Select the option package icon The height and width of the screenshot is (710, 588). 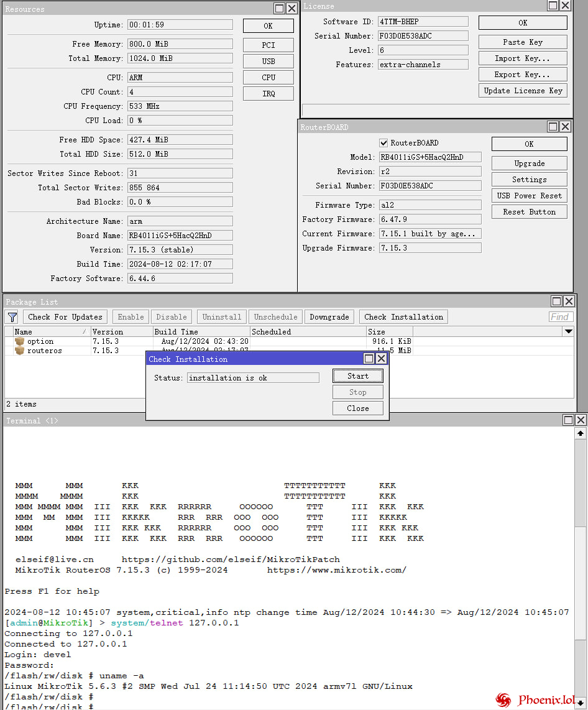pos(19,341)
